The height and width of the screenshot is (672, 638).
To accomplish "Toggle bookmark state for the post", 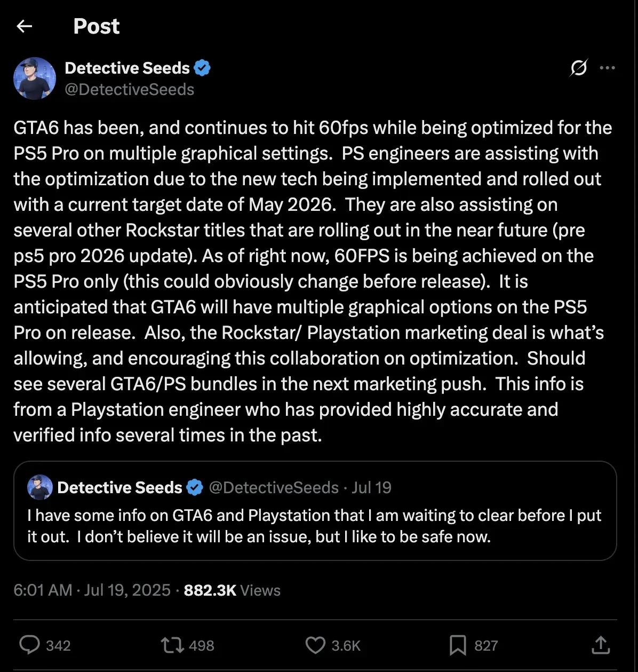I will coord(457,645).
